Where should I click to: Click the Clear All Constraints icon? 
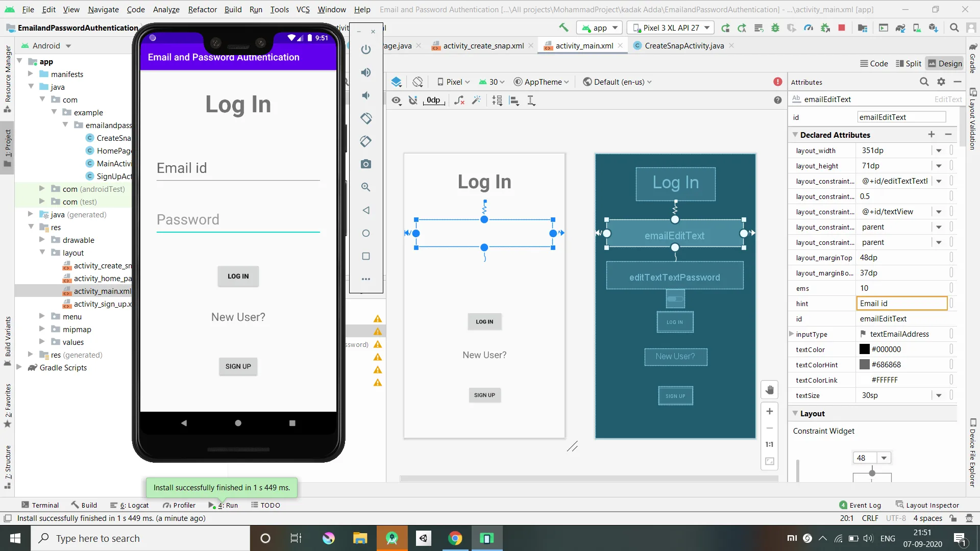point(459,101)
